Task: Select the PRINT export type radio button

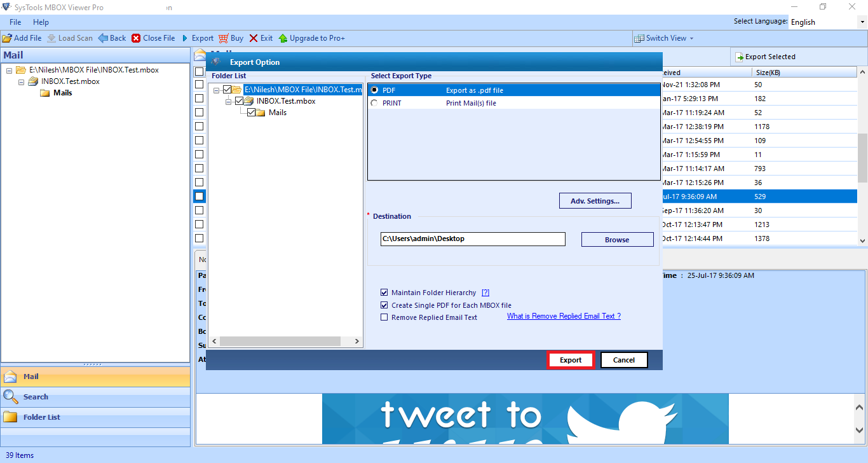Action: [x=374, y=103]
